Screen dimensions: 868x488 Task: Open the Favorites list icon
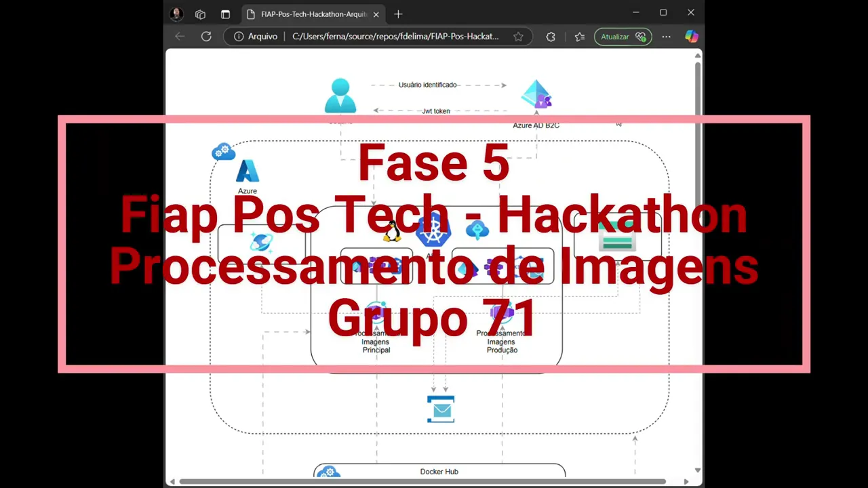click(x=580, y=37)
